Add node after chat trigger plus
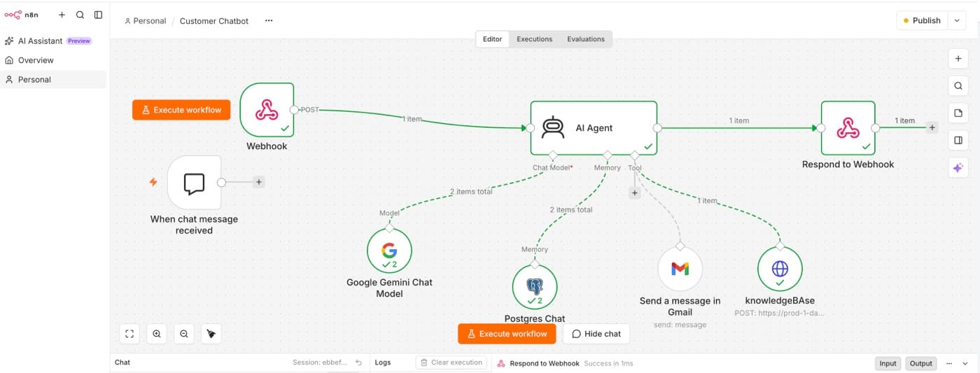The width and height of the screenshot is (980, 373). pos(258,182)
